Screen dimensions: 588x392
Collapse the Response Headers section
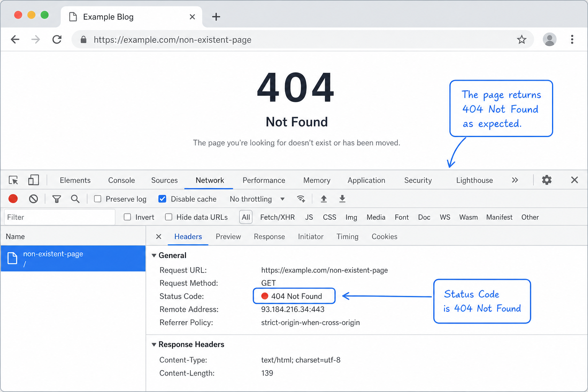pyautogui.click(x=154, y=345)
